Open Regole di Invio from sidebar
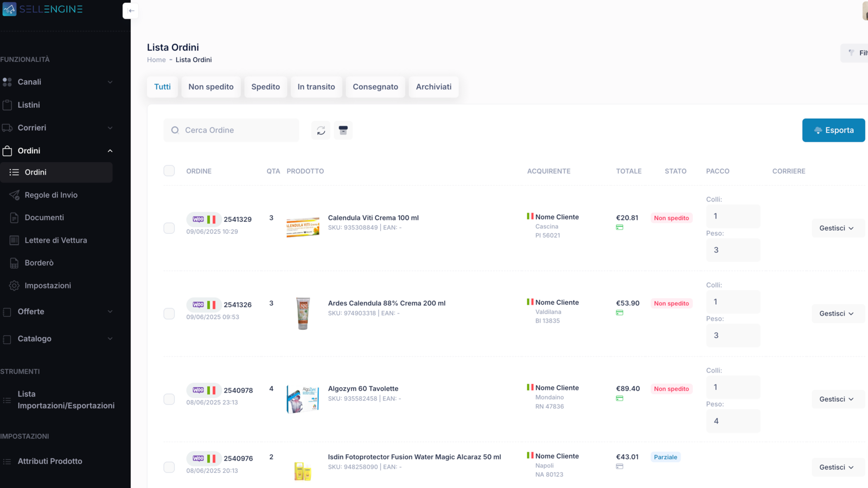Screen dimensions: 868x488 (x=51, y=195)
